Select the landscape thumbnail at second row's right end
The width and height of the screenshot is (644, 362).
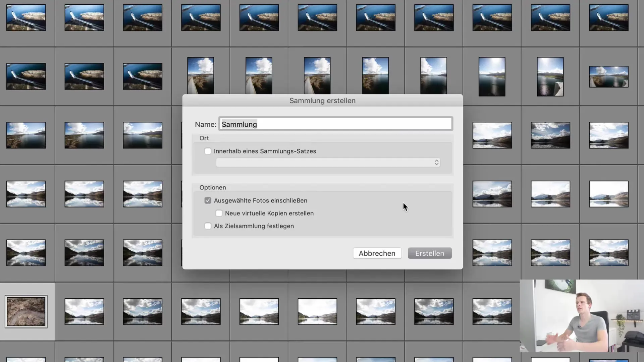click(608, 76)
